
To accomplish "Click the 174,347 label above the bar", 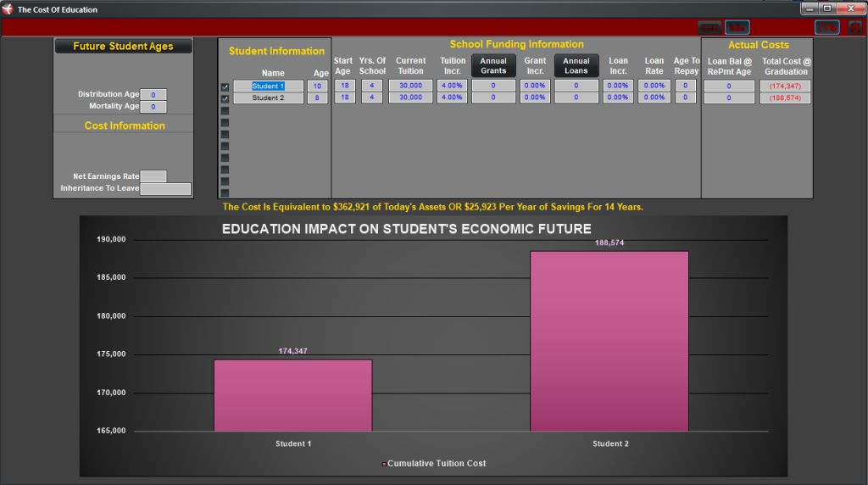I will [292, 351].
